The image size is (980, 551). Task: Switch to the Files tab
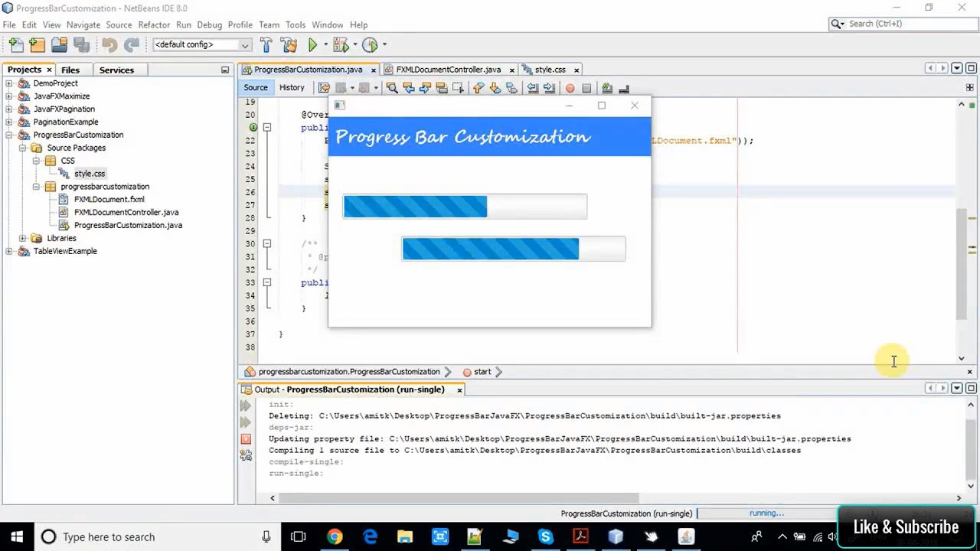[x=70, y=70]
